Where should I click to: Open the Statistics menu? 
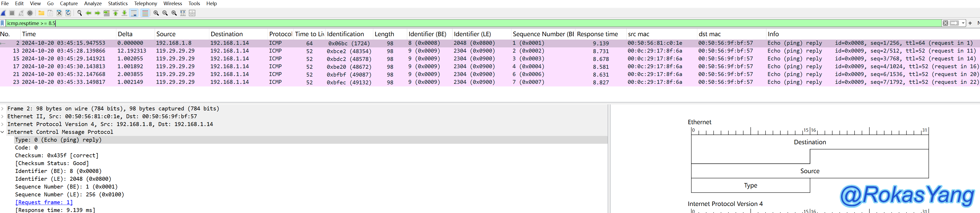[118, 3]
